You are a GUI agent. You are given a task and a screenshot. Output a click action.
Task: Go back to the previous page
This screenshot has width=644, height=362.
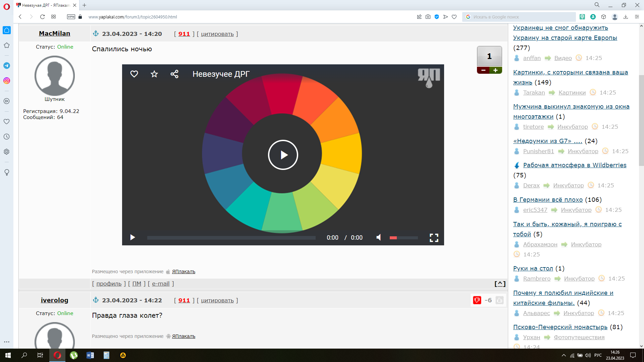coord(20,17)
